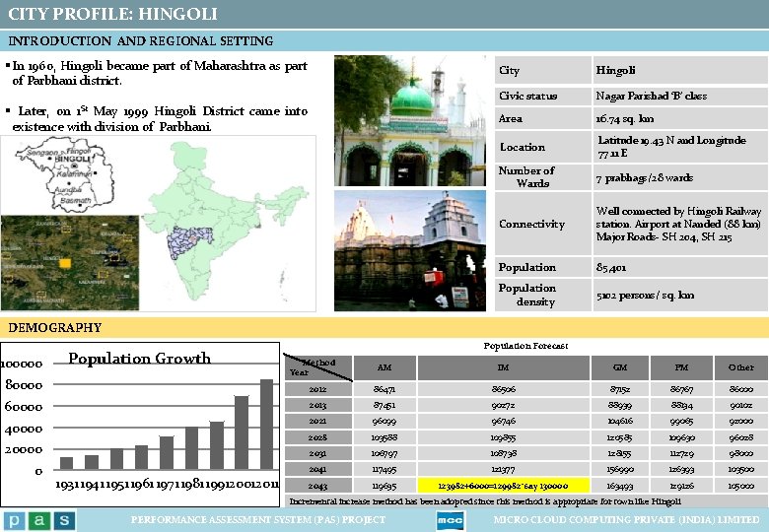Open the green-domed mosque photo
Screen dimensions: 769x532
410,120
